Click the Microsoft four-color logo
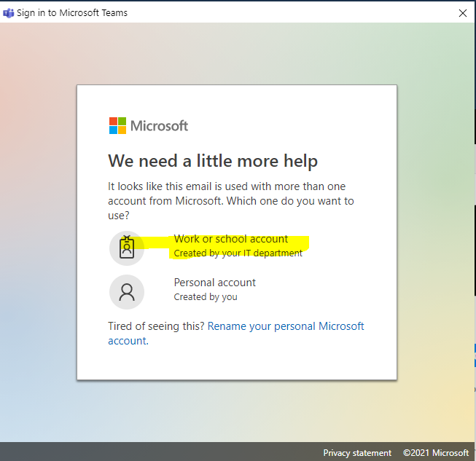 point(117,125)
